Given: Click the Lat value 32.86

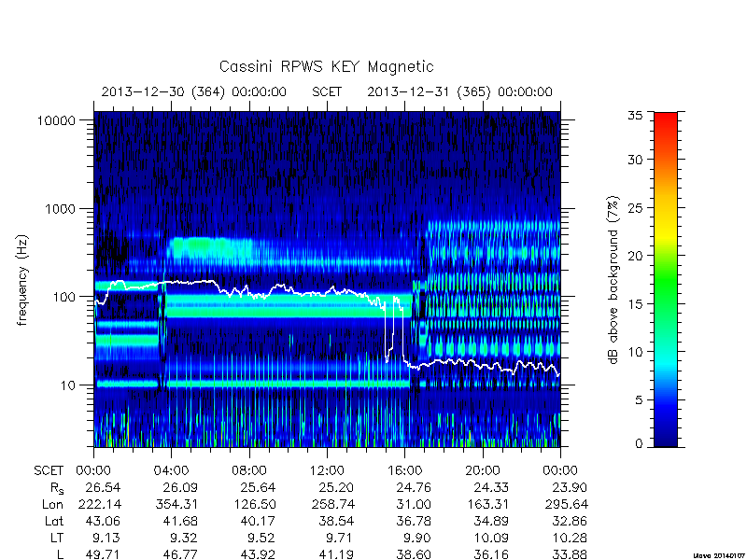Looking at the screenshot, I should tap(570, 521).
